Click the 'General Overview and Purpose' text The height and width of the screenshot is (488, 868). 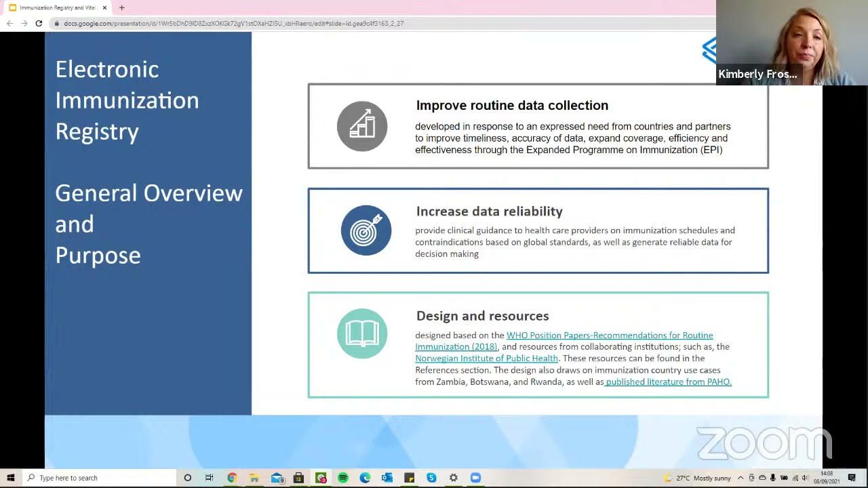149,224
